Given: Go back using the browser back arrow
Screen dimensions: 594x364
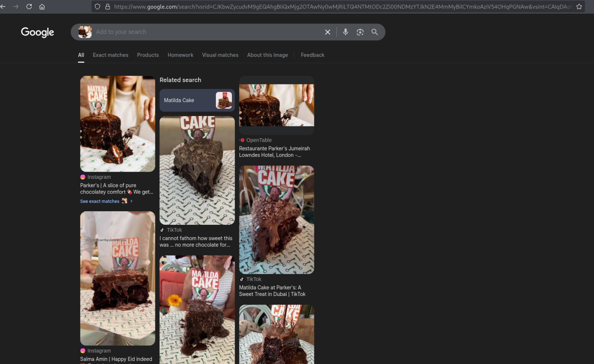Looking at the screenshot, I should pos(3,6).
